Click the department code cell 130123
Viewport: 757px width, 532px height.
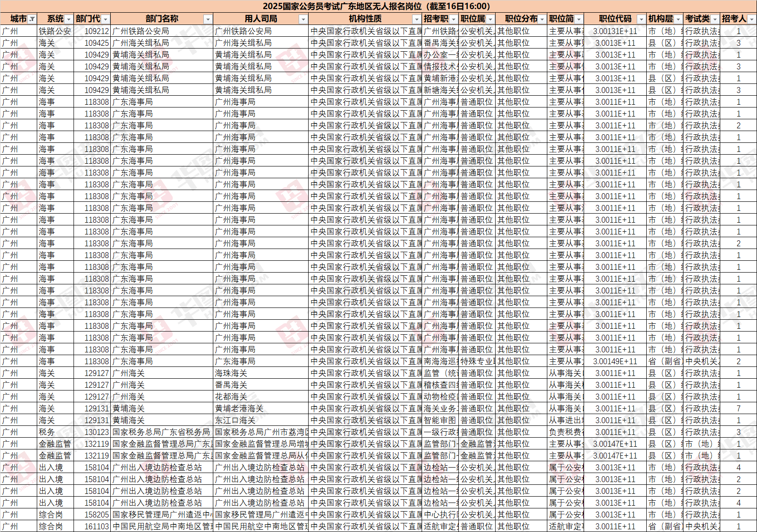click(x=92, y=432)
